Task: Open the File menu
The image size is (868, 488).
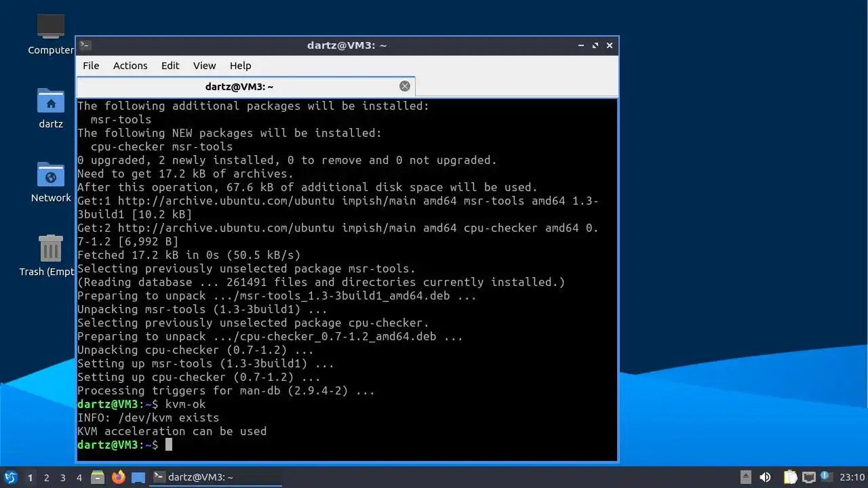Action: (x=91, y=66)
